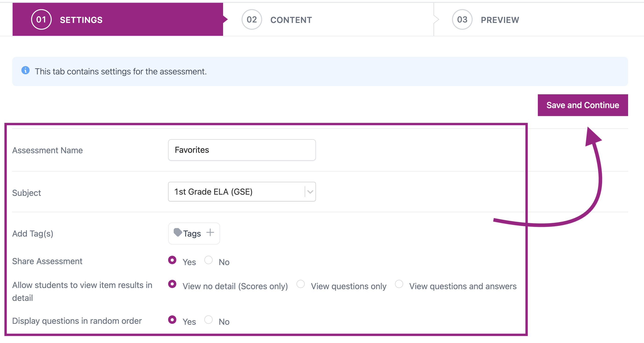Screen dimensions: 644x343
Task: Click the blue info icon in the banner
Action: pyautogui.click(x=25, y=70)
